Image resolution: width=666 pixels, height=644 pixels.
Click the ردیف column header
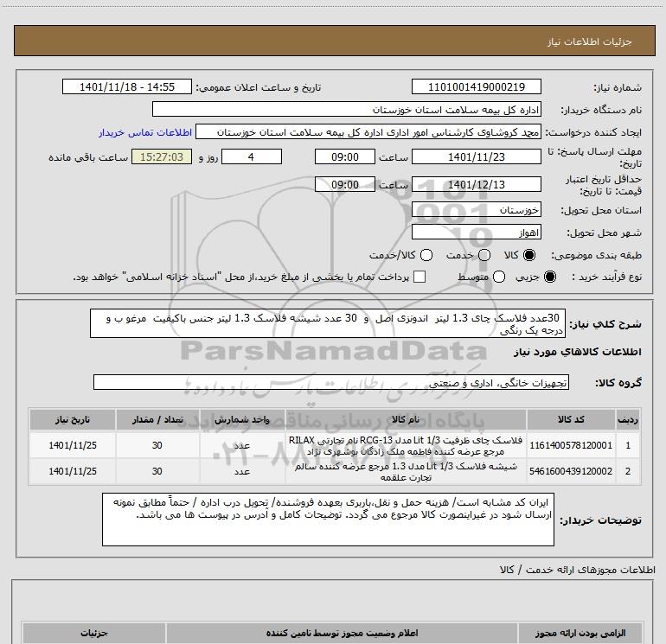point(628,420)
